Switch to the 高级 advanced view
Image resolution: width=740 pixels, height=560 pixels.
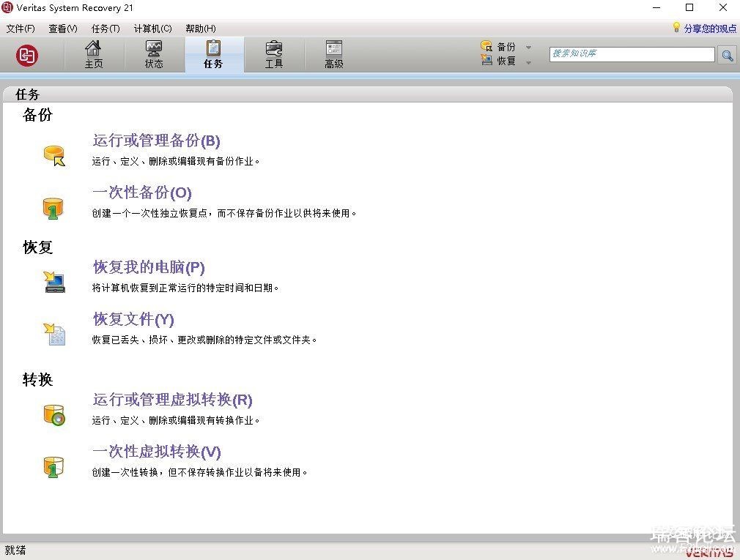pos(333,55)
